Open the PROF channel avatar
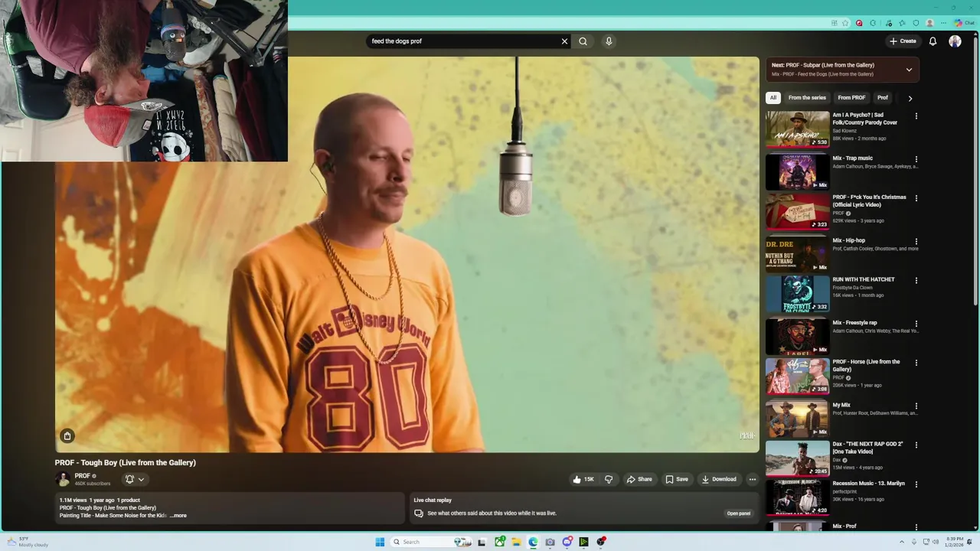 tap(63, 479)
